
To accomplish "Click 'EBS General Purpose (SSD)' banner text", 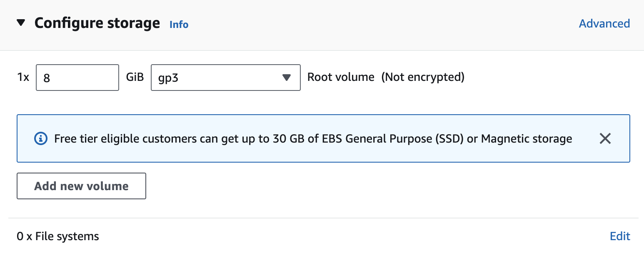I will tap(392, 138).
